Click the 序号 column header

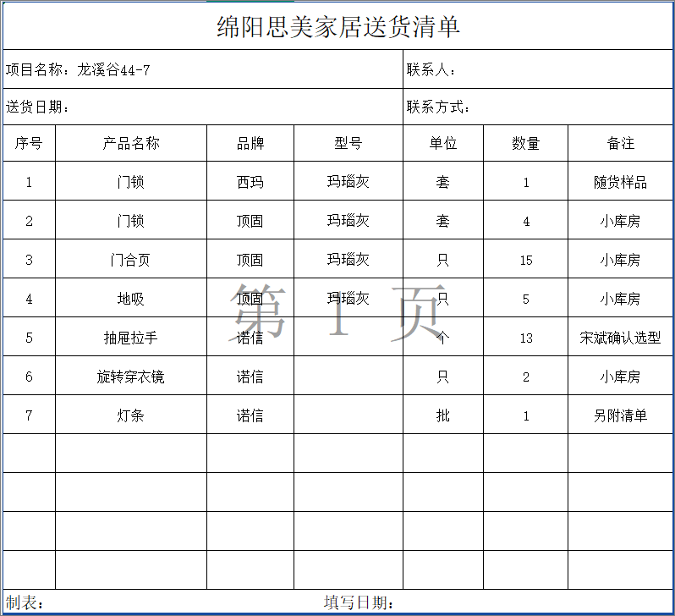[x=29, y=143]
